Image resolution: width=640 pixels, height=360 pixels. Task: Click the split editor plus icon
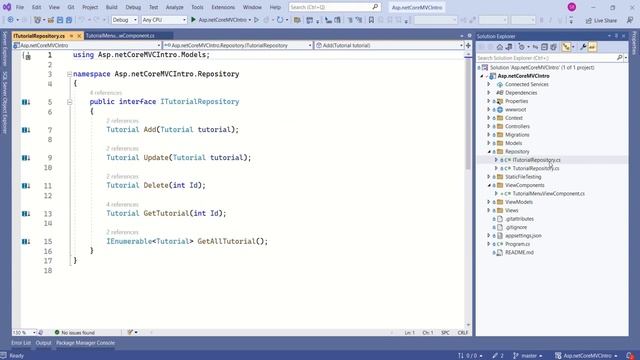pos(468,45)
